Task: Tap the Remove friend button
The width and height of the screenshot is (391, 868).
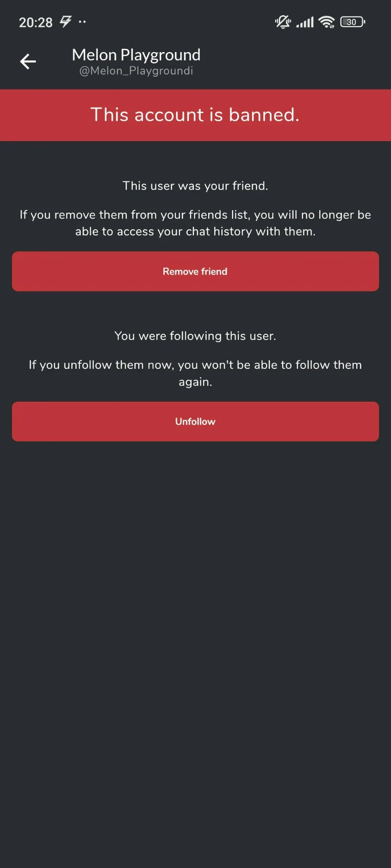Action: pyautogui.click(x=195, y=271)
